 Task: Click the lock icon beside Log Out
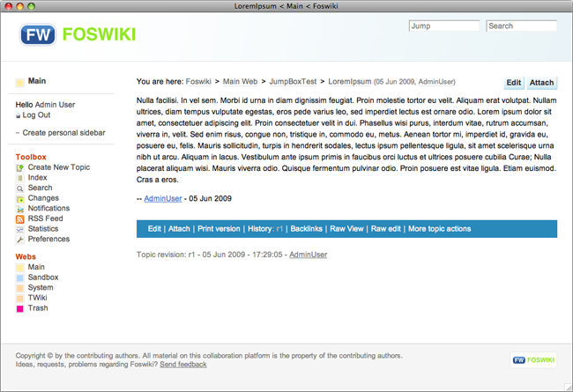tap(18, 115)
